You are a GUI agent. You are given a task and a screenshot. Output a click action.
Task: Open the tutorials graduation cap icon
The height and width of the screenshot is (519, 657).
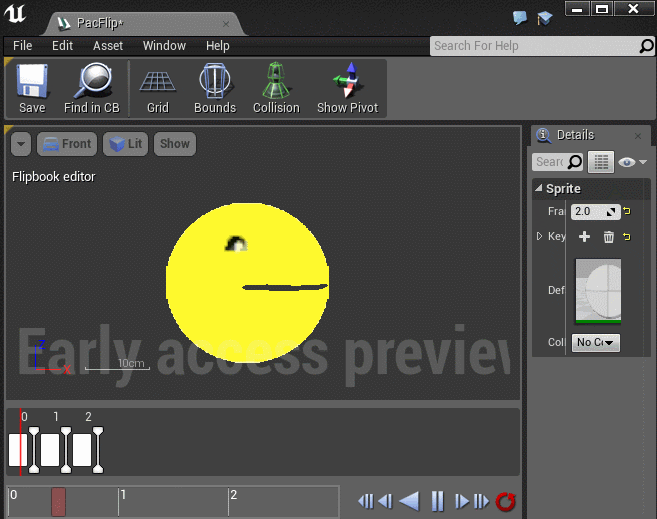544,18
